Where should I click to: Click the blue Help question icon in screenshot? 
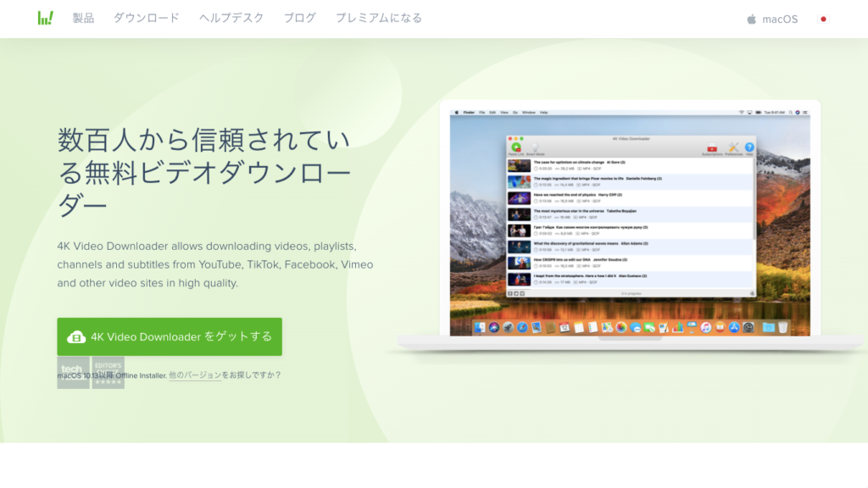tap(749, 147)
